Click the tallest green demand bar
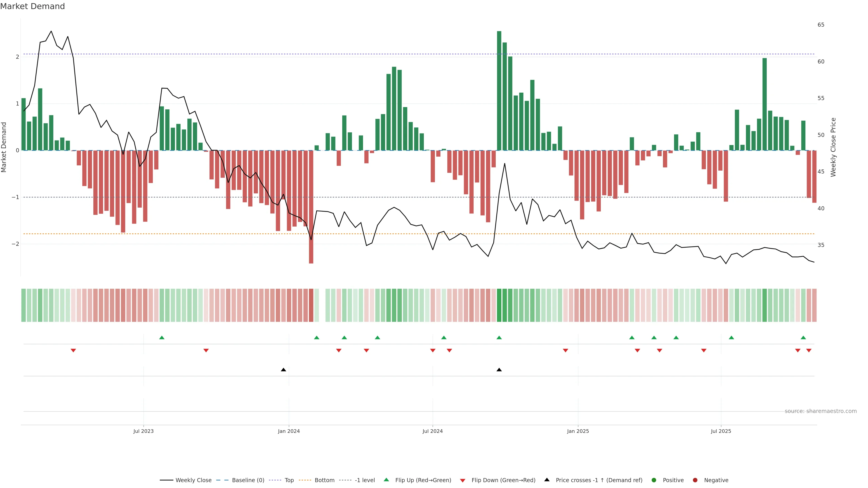This screenshot has width=868, height=488. tap(499, 91)
